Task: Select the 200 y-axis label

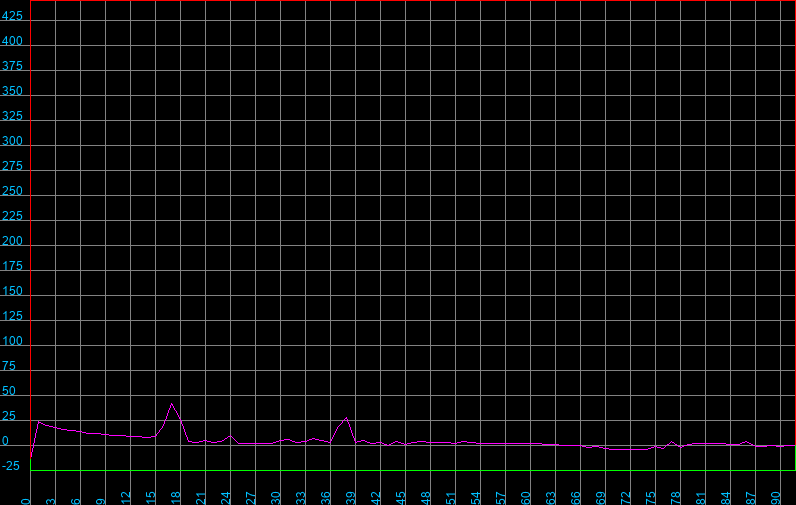Action: click(12, 242)
